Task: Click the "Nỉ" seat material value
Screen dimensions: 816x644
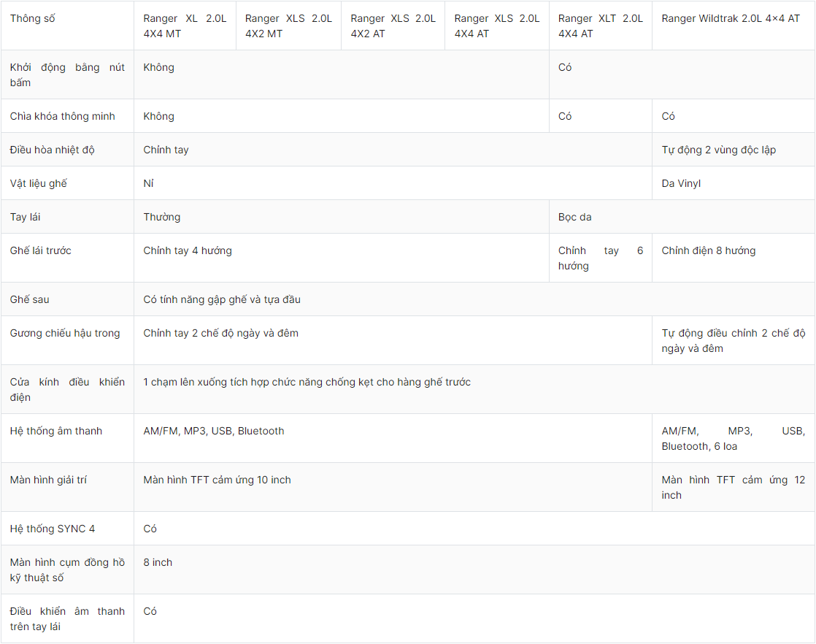Action: [x=148, y=184]
